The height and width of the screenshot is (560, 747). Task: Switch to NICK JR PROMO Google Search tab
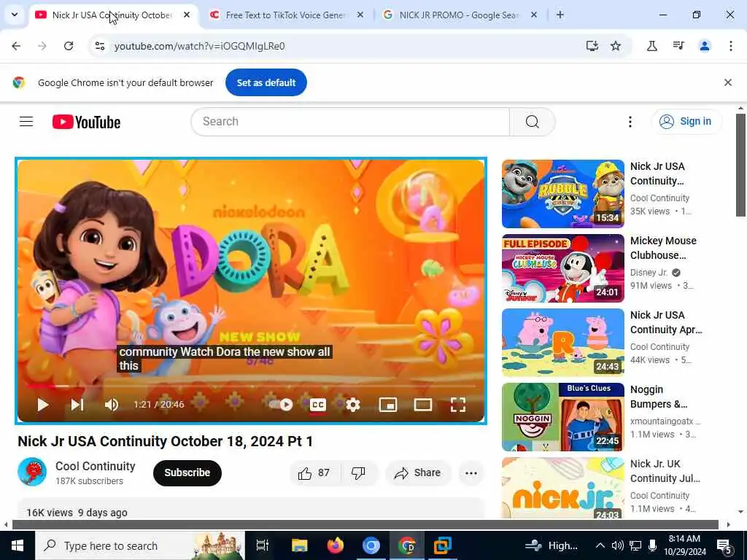tap(460, 15)
